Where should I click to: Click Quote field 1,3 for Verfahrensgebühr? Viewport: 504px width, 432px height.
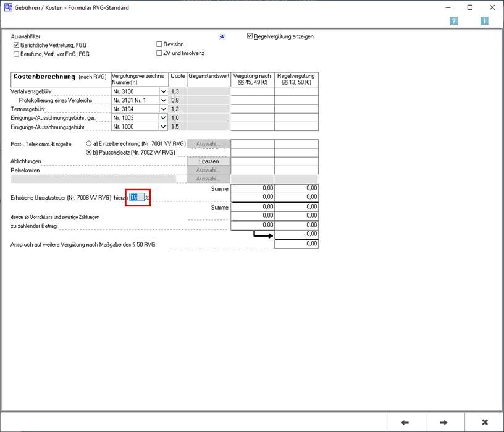(178, 91)
